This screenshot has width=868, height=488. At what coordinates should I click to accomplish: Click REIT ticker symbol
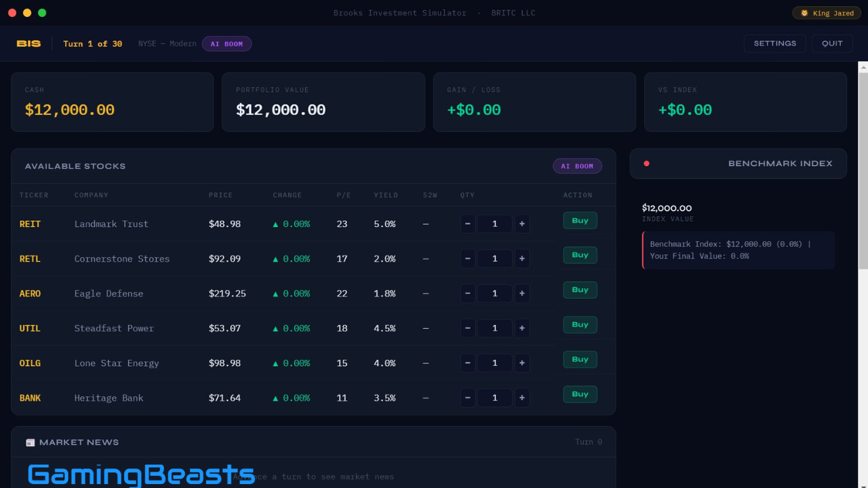tap(30, 224)
